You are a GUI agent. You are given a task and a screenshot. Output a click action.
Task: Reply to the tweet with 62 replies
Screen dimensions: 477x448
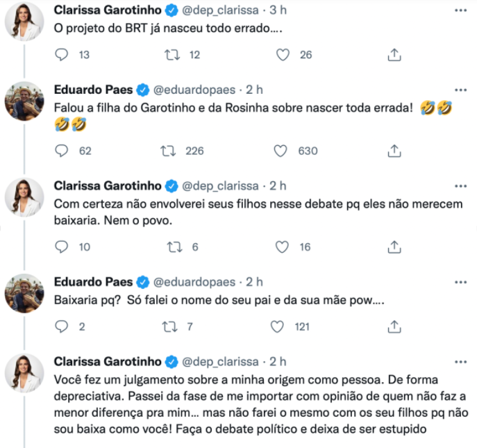point(62,151)
